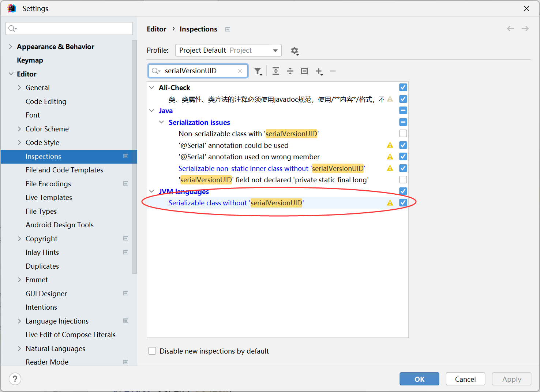Viewport: 540px width, 392px height.
Task: Click the plus add inspection icon
Action: tap(319, 71)
